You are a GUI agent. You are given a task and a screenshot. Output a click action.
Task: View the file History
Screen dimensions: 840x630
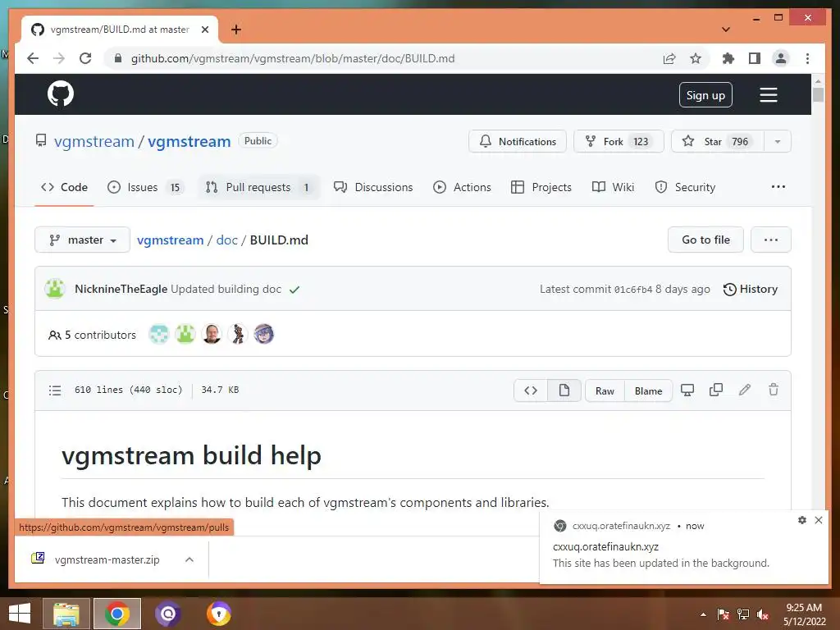click(750, 289)
